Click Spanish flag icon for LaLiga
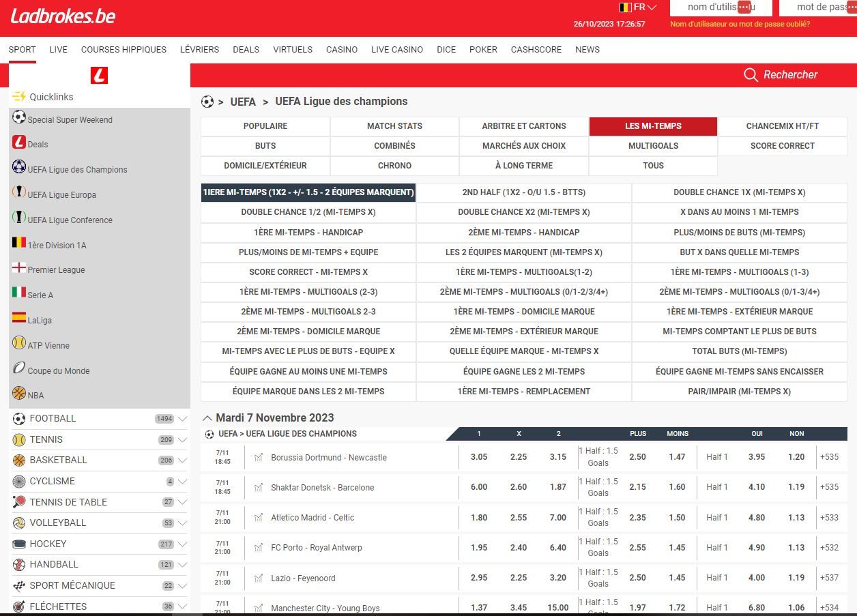The width and height of the screenshot is (857, 616). (x=19, y=317)
